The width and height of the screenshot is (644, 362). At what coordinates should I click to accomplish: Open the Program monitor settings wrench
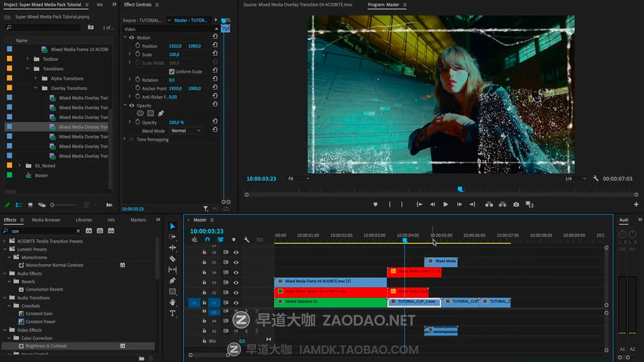[x=596, y=179]
